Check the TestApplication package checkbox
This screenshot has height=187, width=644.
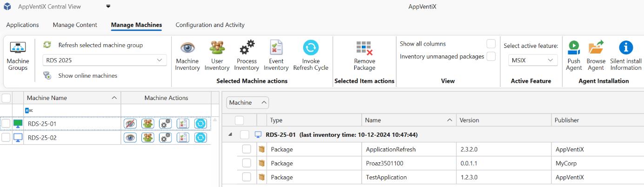[x=247, y=177]
